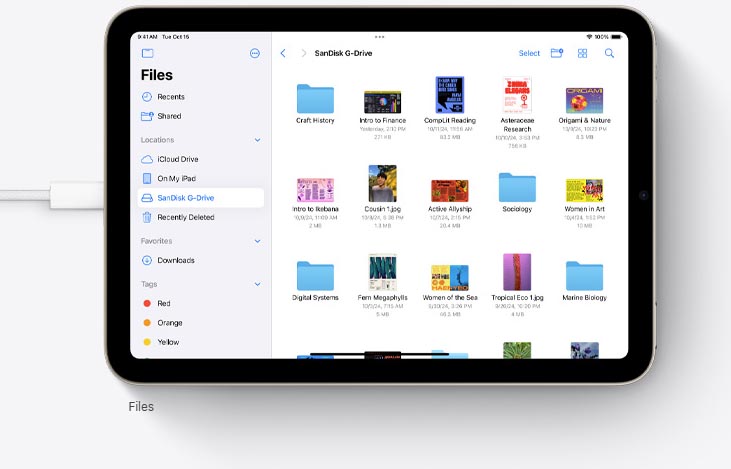Collapse the Favorites section
731x469 pixels.
tap(257, 241)
